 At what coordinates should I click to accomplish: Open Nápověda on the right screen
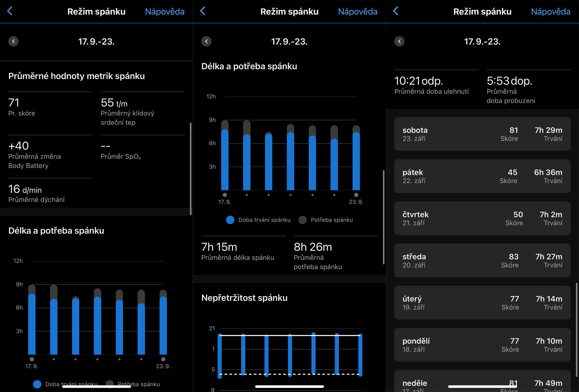coord(550,12)
